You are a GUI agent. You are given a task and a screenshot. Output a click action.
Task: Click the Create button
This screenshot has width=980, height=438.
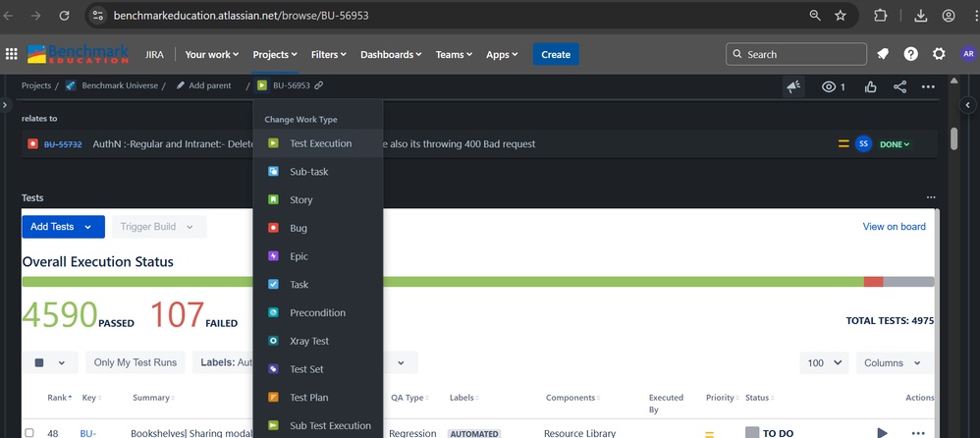(x=556, y=54)
